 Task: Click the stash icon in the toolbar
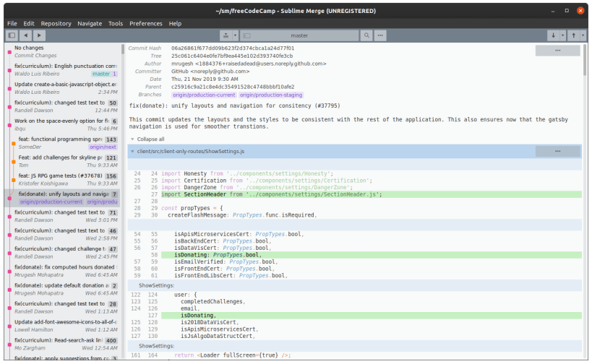(x=226, y=35)
